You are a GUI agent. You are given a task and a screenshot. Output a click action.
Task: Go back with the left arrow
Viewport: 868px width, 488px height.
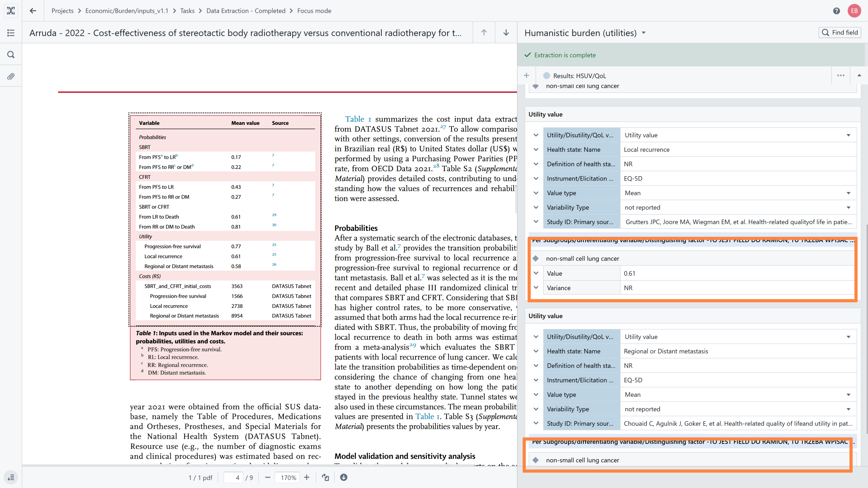point(33,11)
